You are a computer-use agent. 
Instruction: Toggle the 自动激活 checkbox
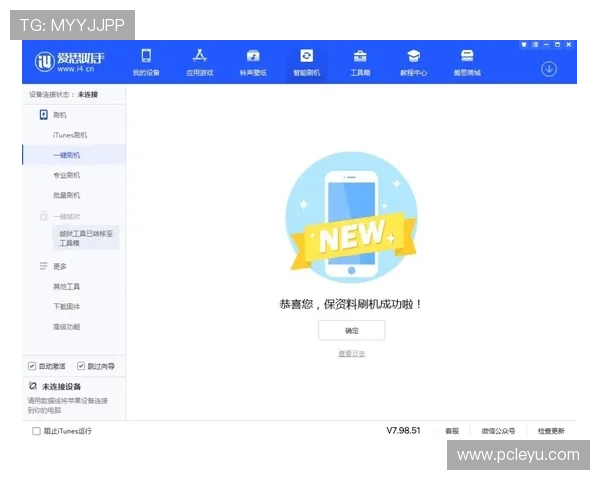click(32, 366)
